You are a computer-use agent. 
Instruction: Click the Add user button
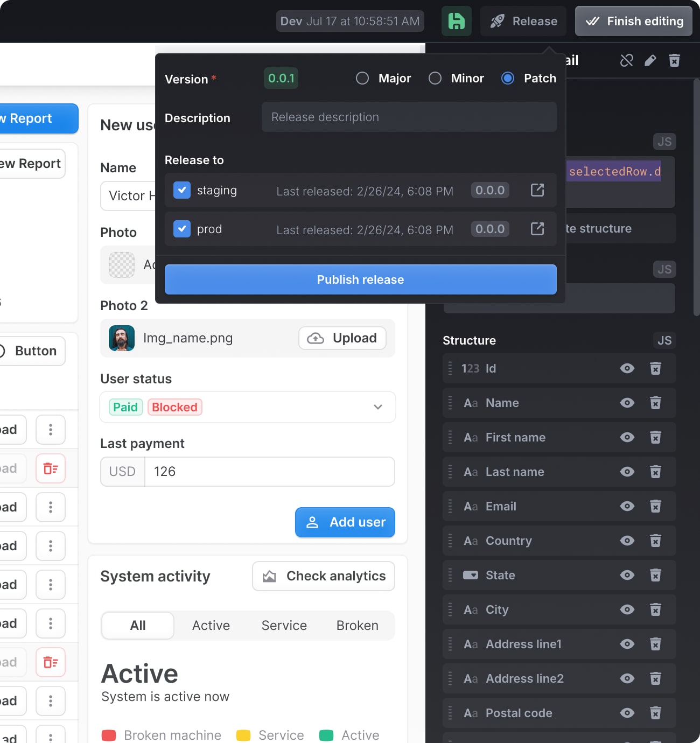click(345, 522)
